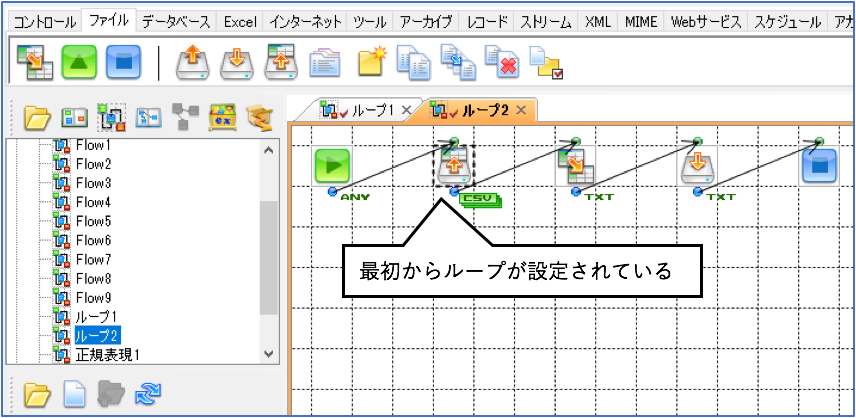
Task: Open the アーカイブ palette tab
Action: click(x=426, y=22)
